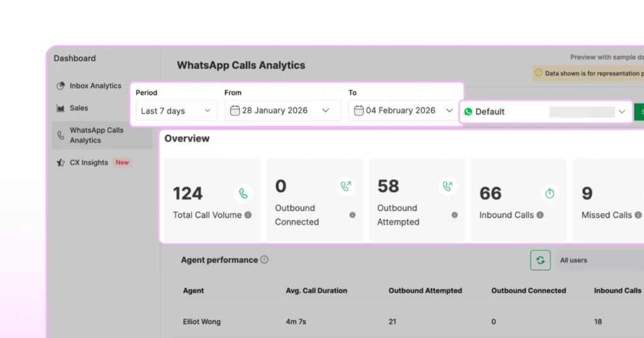Show info for Total Call Volume
The height and width of the screenshot is (338, 644).
(x=248, y=215)
